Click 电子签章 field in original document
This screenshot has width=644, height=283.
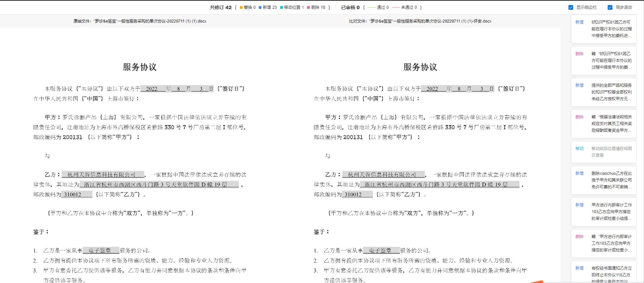coord(101,251)
